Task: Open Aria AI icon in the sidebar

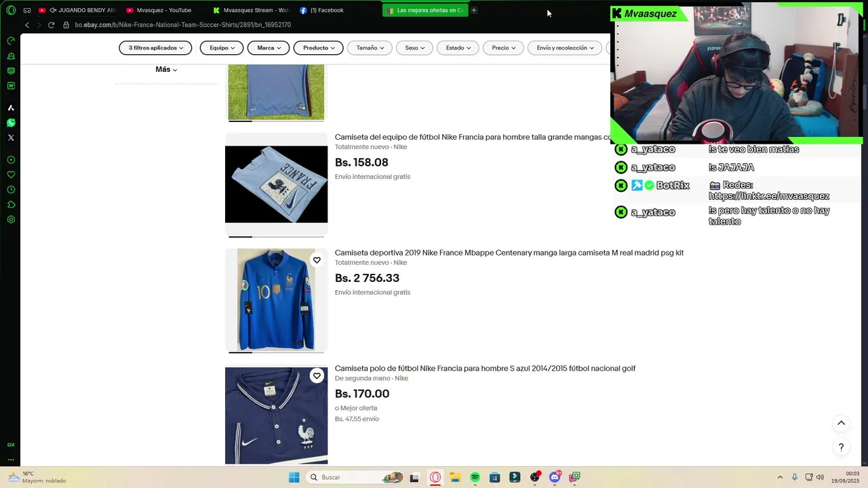Action: 11,108
